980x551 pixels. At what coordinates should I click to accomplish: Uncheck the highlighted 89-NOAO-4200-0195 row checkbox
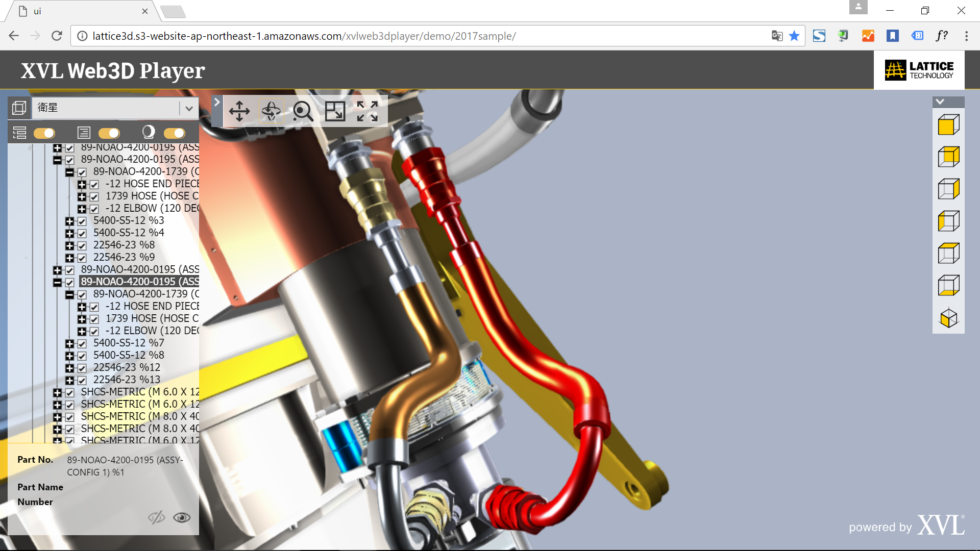coord(70,282)
